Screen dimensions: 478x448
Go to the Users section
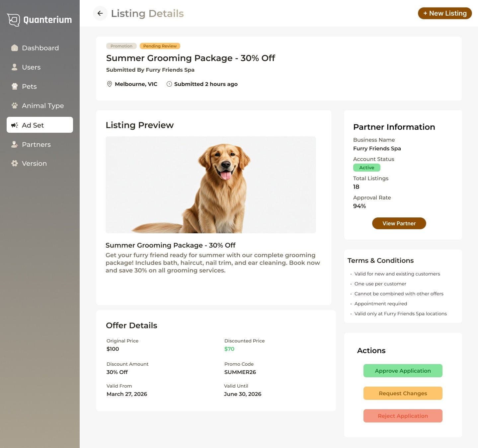click(40, 67)
